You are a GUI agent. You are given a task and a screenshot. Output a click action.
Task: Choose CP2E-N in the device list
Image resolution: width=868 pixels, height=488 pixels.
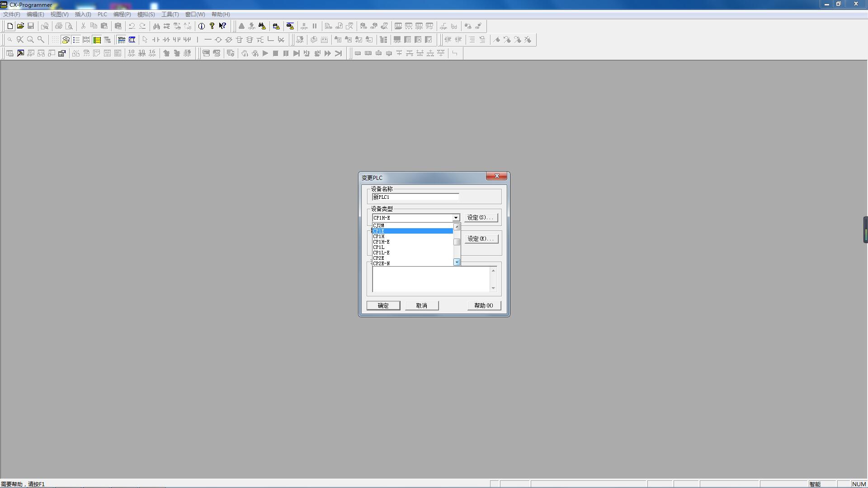click(x=382, y=263)
